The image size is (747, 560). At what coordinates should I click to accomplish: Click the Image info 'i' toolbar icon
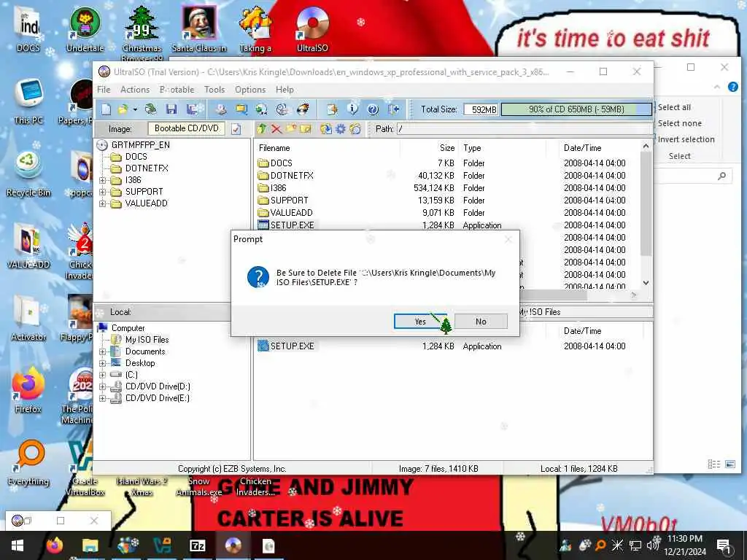click(352, 109)
